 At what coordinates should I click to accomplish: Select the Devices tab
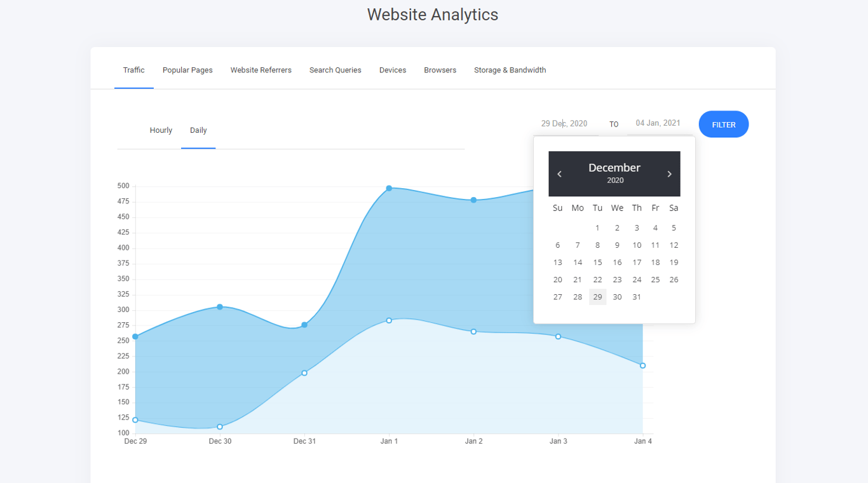[x=393, y=70]
